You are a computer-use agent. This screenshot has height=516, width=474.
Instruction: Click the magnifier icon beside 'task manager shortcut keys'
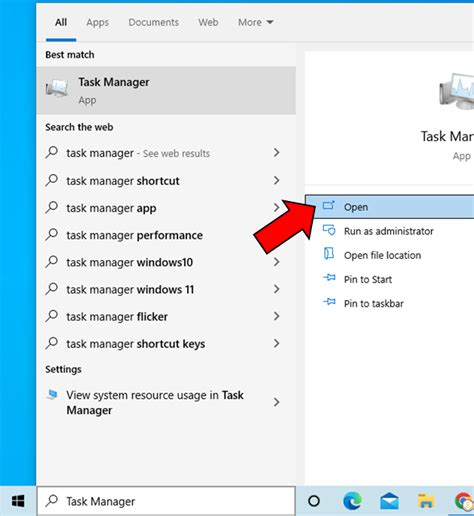(x=52, y=343)
